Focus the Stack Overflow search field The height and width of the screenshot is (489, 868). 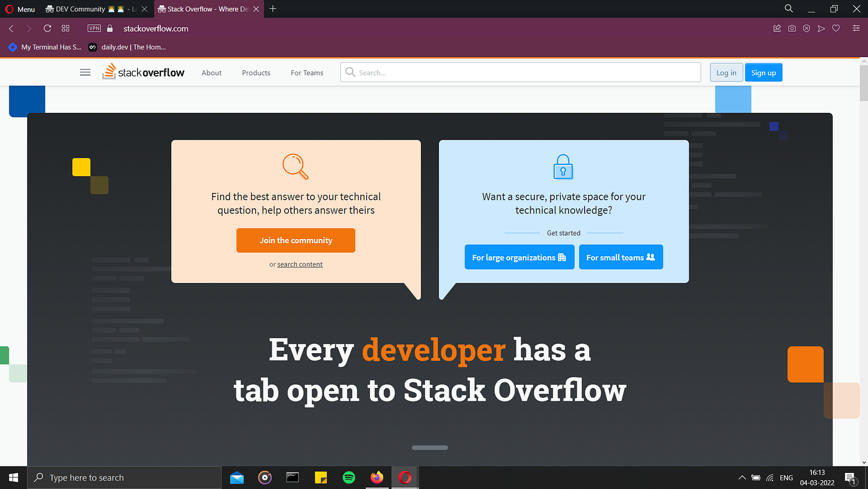pos(521,73)
